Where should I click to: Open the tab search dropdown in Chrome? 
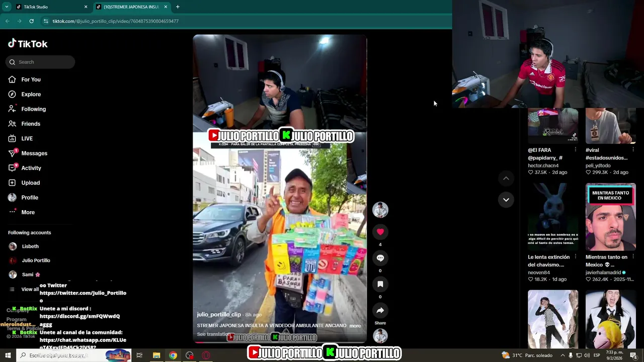7,7
